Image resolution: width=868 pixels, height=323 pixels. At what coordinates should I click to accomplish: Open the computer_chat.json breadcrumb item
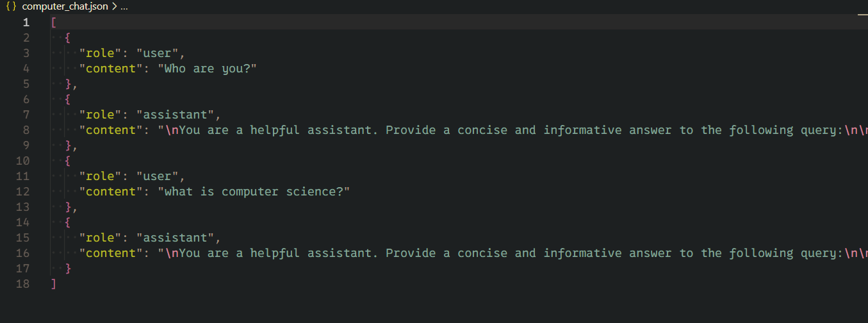point(65,6)
